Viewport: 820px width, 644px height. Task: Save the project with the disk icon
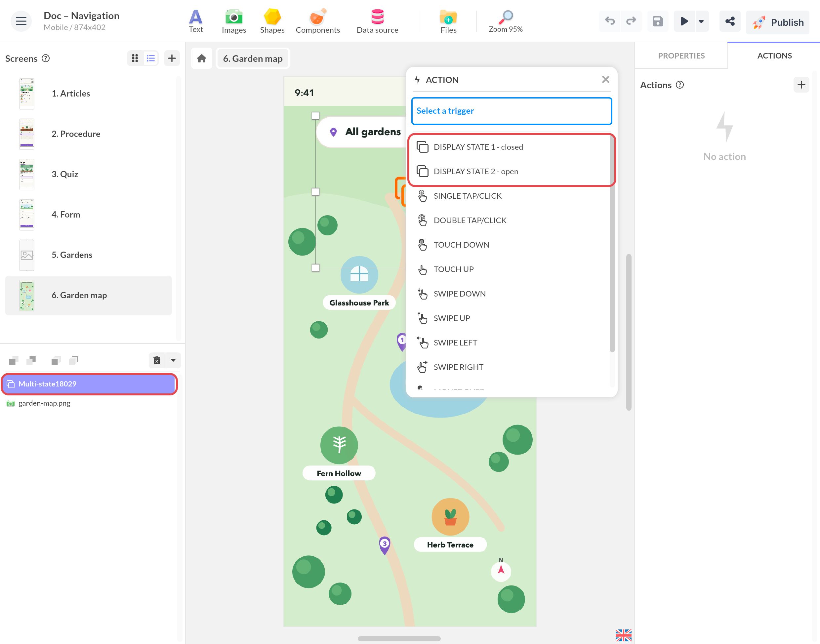coord(658,21)
